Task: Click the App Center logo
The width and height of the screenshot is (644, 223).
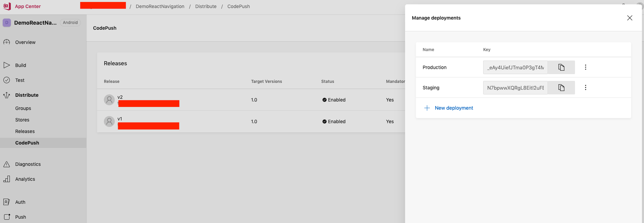Action: [x=7, y=6]
